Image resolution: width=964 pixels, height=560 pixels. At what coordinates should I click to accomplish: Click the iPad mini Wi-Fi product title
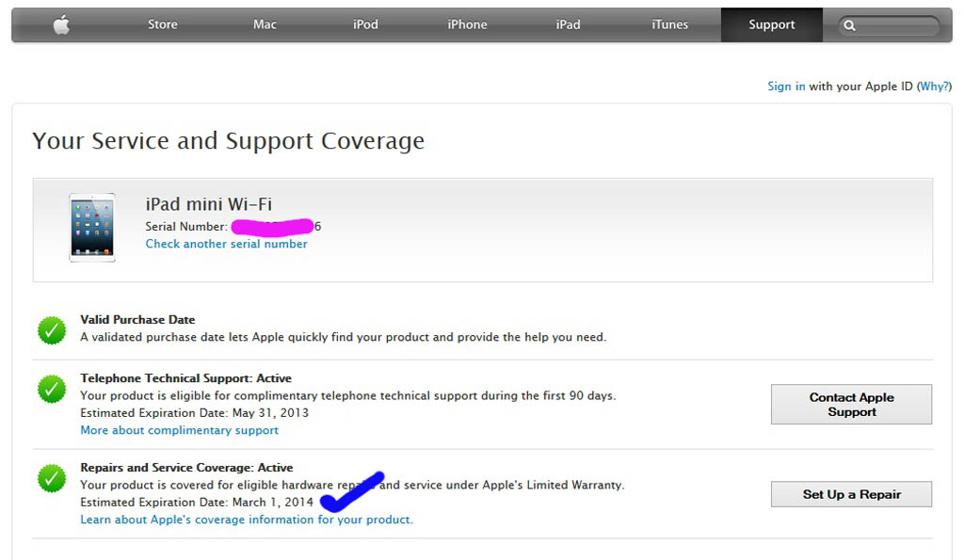pyautogui.click(x=208, y=204)
